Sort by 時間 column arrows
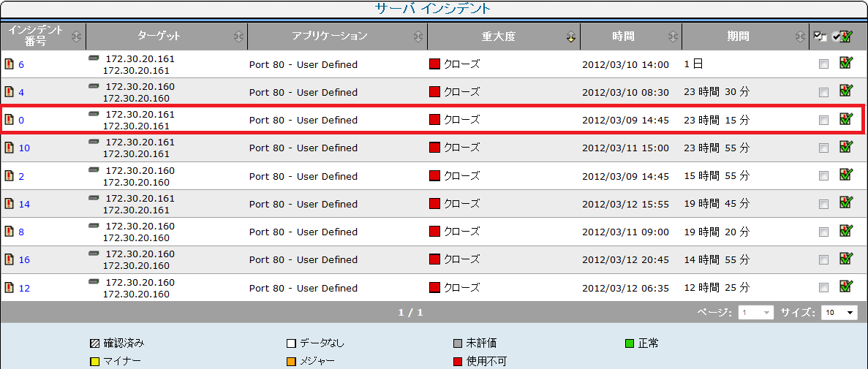This screenshot has width=868, height=369. click(673, 37)
